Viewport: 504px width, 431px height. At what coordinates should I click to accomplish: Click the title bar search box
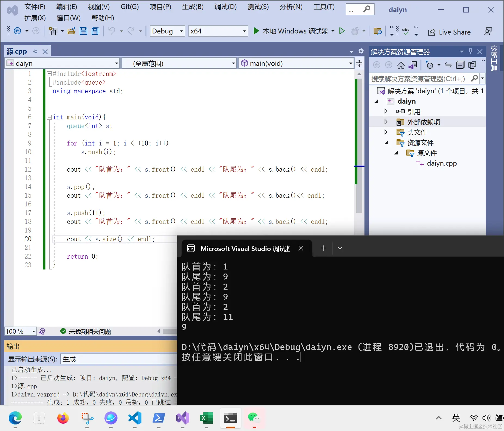tap(360, 9)
